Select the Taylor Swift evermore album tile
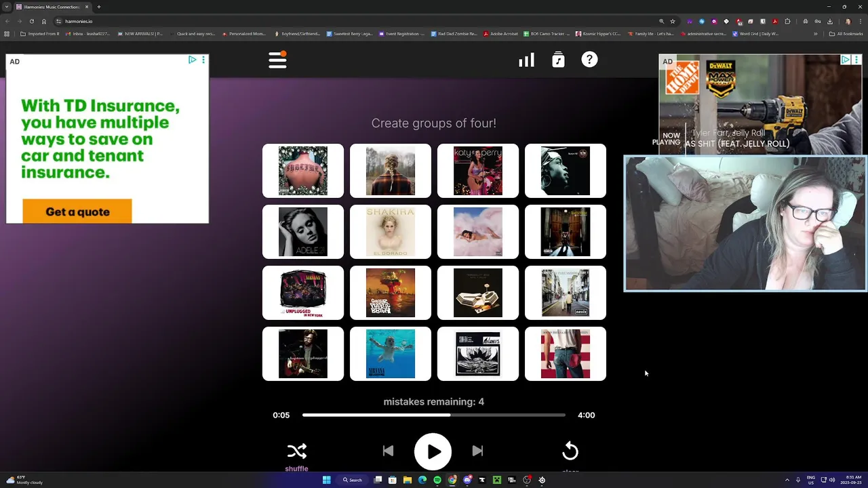Viewport: 868px width, 488px height. (391, 171)
